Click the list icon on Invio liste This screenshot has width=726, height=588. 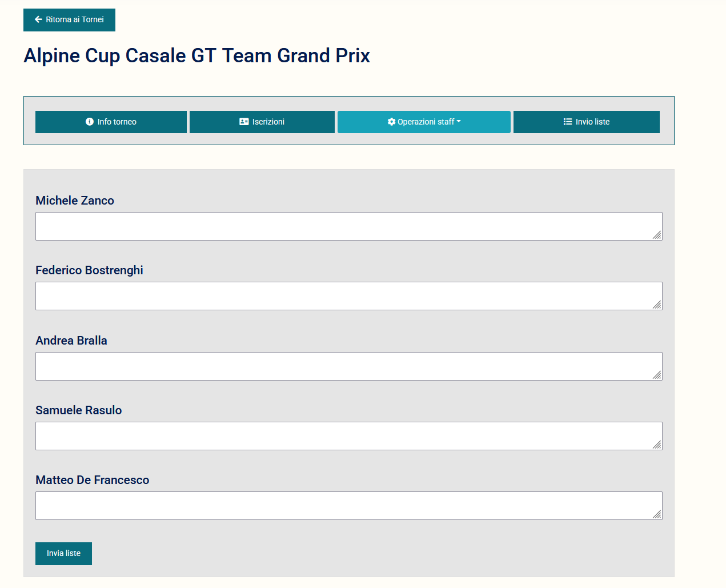[x=568, y=122]
